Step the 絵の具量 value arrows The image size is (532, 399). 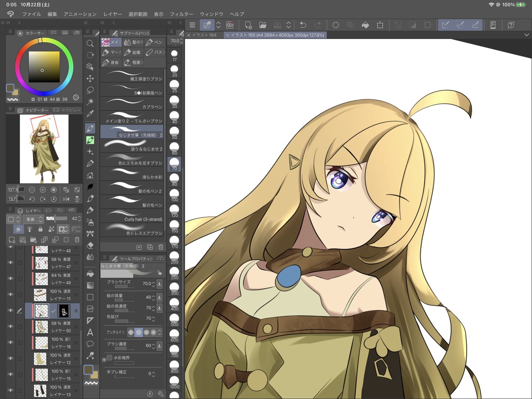[x=153, y=297]
